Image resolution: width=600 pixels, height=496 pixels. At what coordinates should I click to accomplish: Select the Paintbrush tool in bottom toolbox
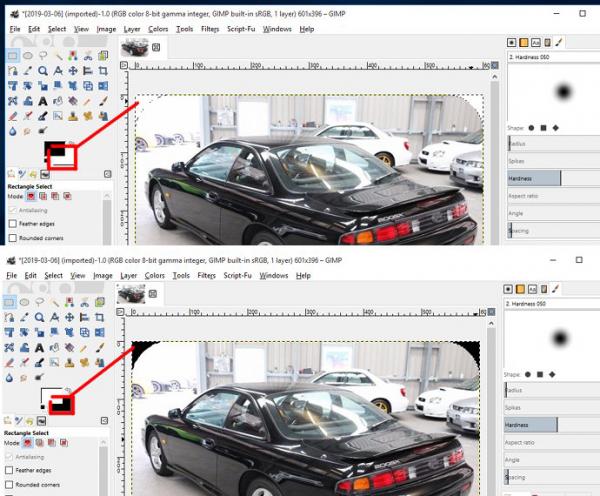click(99, 348)
